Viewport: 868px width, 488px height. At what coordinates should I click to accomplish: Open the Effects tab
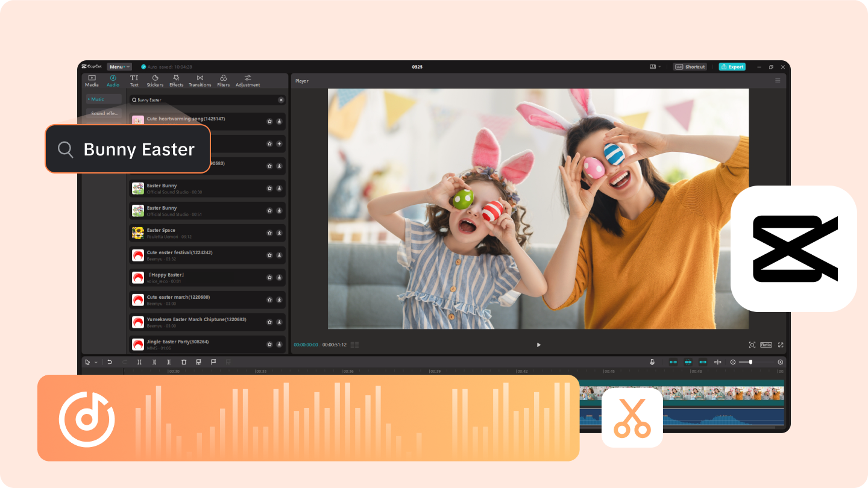176,81
